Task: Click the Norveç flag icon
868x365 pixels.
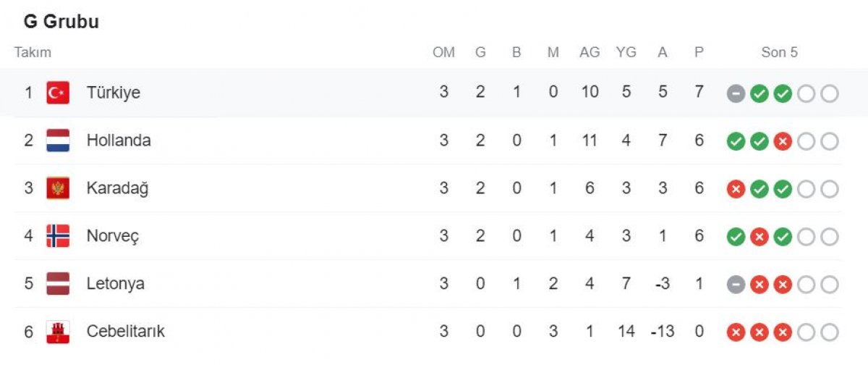Action: tap(58, 236)
